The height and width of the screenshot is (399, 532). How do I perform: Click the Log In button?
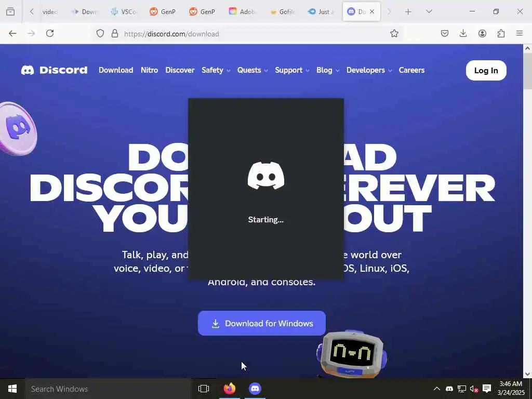click(x=486, y=70)
